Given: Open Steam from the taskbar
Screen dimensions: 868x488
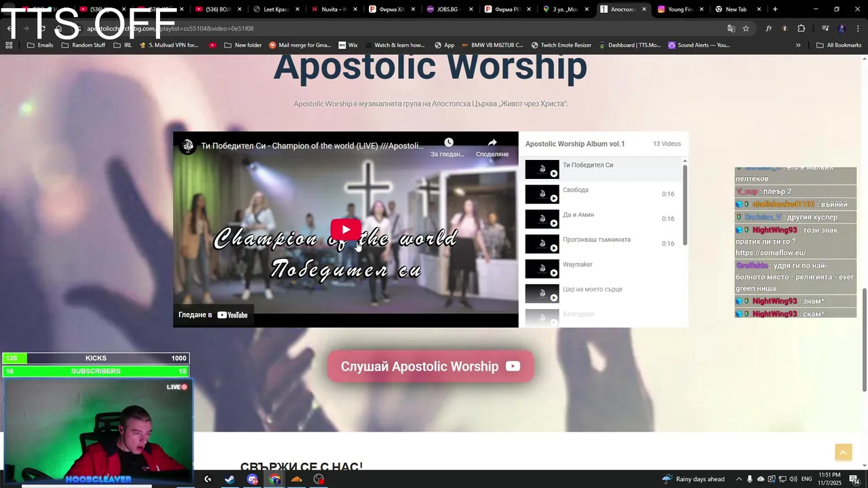Looking at the screenshot, I should pyautogui.click(x=230, y=479).
